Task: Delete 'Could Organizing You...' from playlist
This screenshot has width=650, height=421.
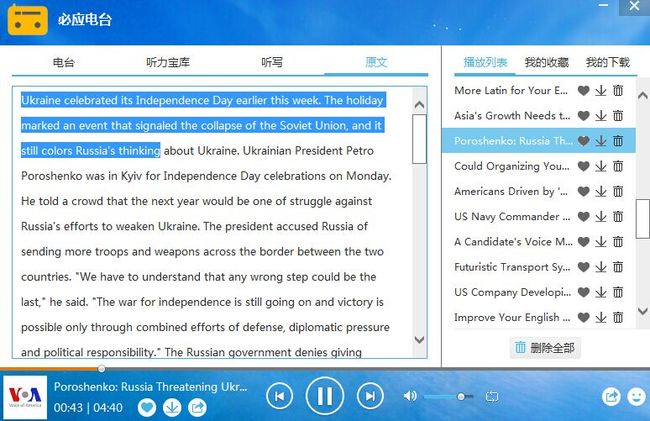Action: coord(618,166)
